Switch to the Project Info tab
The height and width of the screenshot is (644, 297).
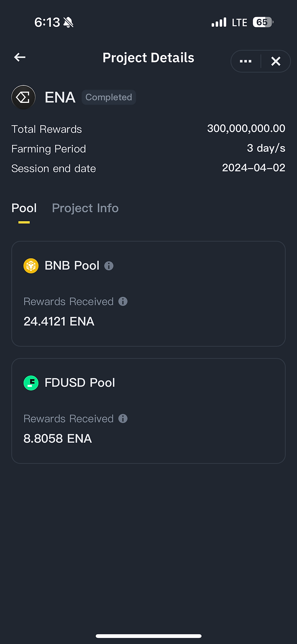pyautogui.click(x=85, y=208)
